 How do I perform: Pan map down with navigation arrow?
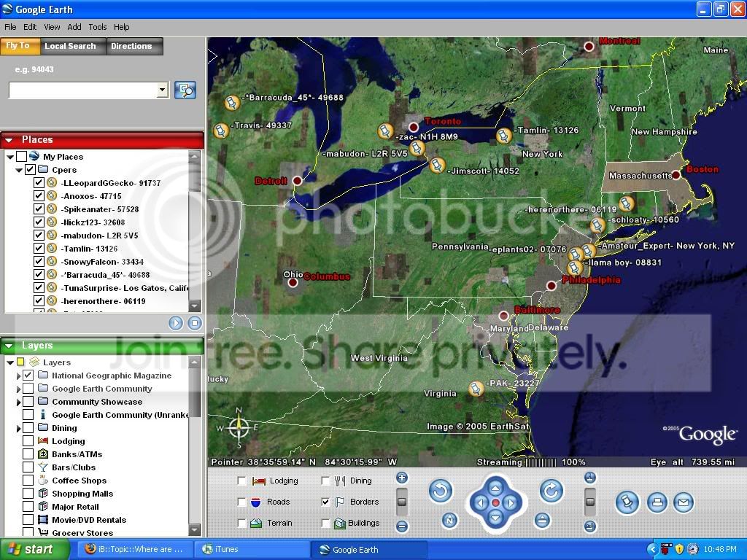point(495,518)
